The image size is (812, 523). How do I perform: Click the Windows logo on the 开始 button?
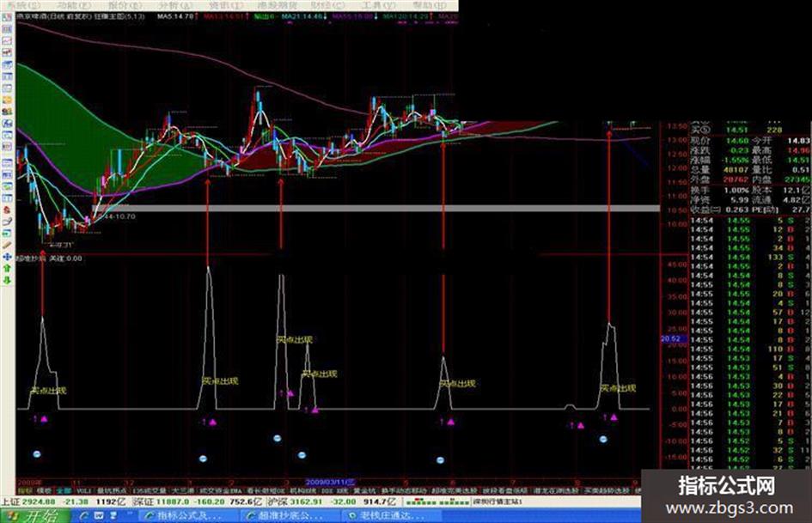[x=12, y=516]
